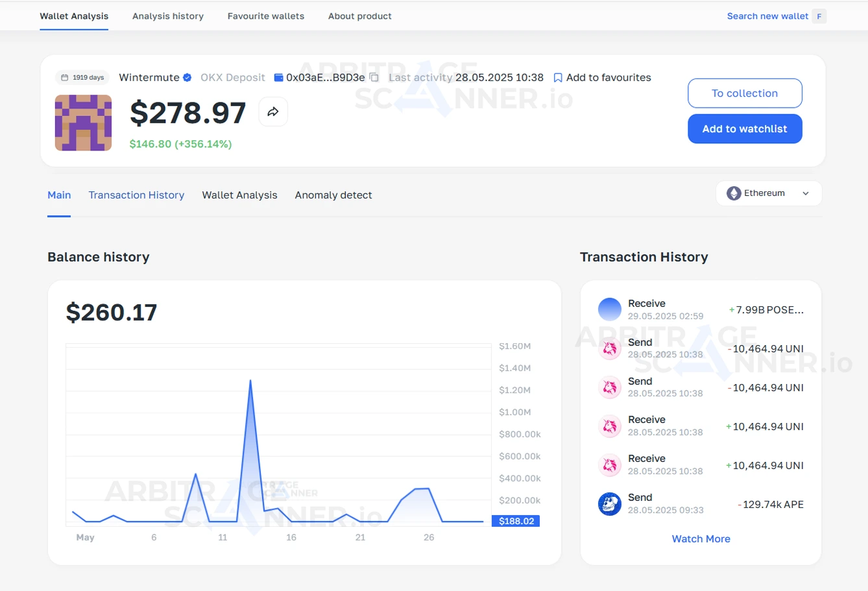Click the $146.80 (+356.14%) change value
This screenshot has width=868, height=591.
pos(180,144)
